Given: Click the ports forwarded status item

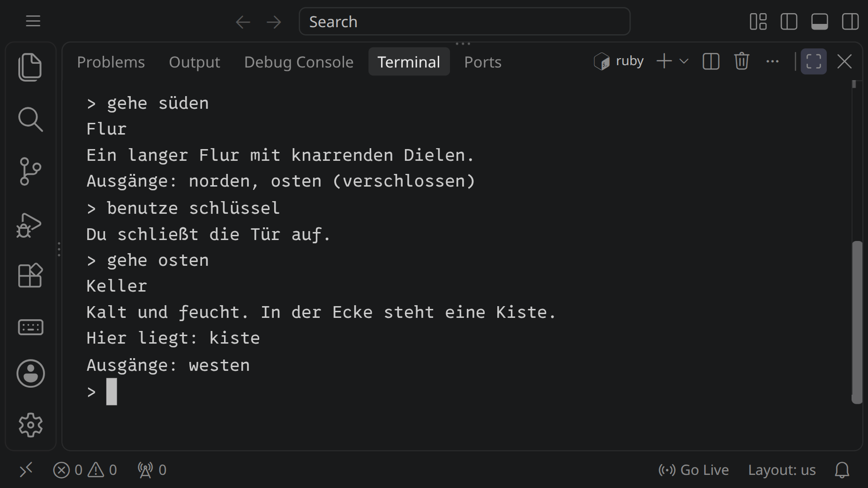Looking at the screenshot, I should coord(152,470).
